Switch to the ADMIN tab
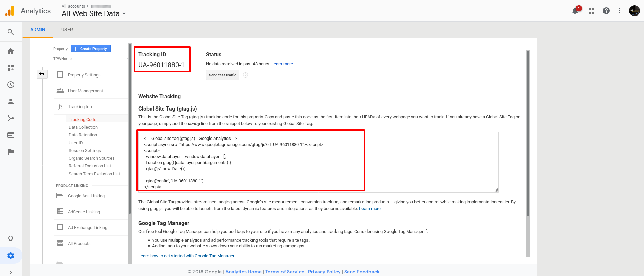644x276 pixels. tap(38, 30)
